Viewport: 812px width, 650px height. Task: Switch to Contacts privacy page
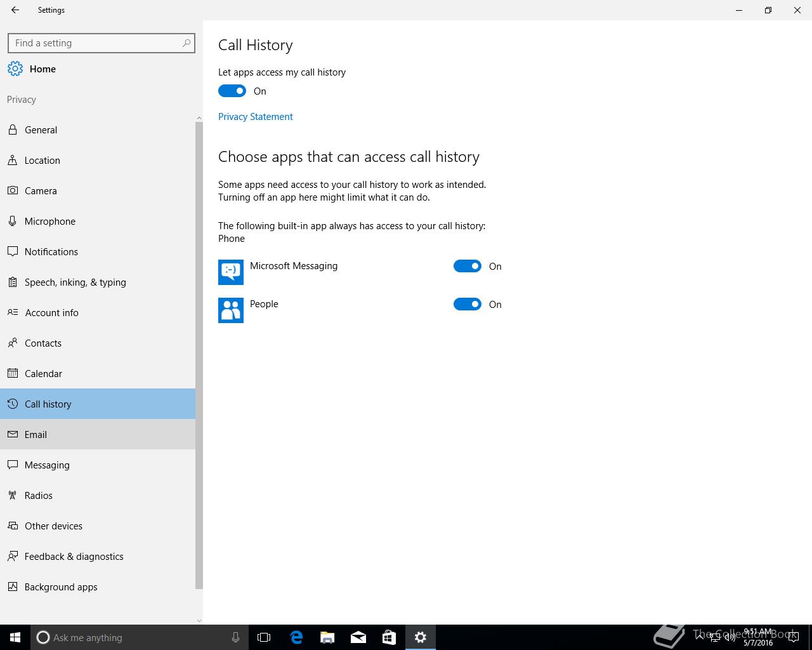click(x=98, y=343)
